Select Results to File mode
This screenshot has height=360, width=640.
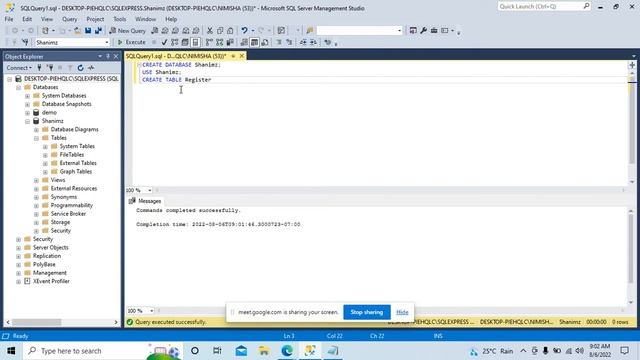[x=265, y=42]
